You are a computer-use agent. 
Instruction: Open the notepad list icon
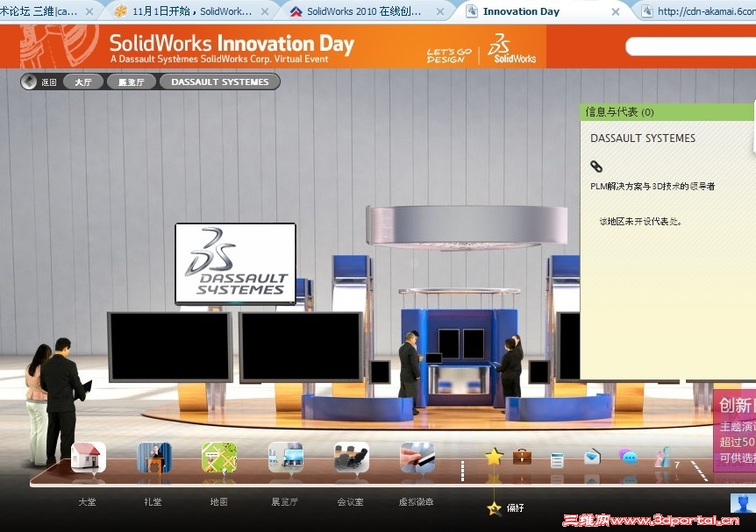[557, 459]
